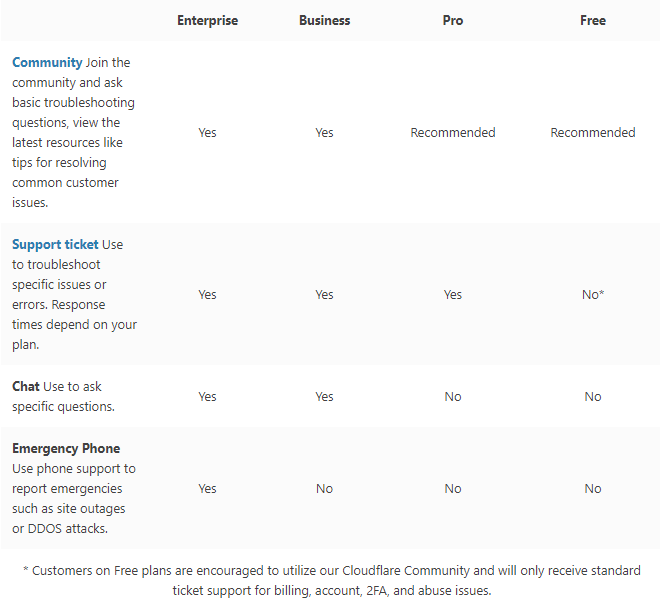The width and height of the screenshot is (660, 604).
Task: Click Yes under Pro for Support ticket
Action: pos(453,295)
